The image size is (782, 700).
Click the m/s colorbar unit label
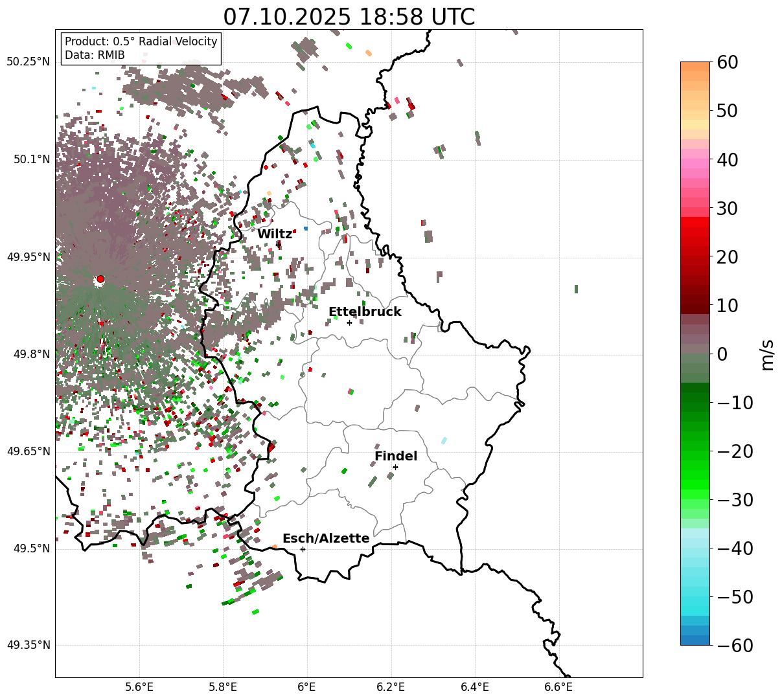click(768, 354)
